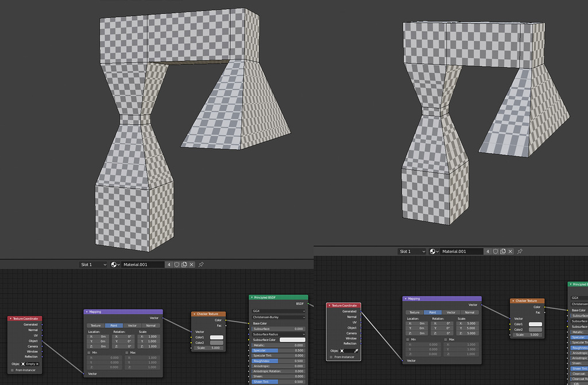Select Texture type tab in left Mapping node
Image resolution: width=588 pixels, height=385 pixels.
coord(96,325)
